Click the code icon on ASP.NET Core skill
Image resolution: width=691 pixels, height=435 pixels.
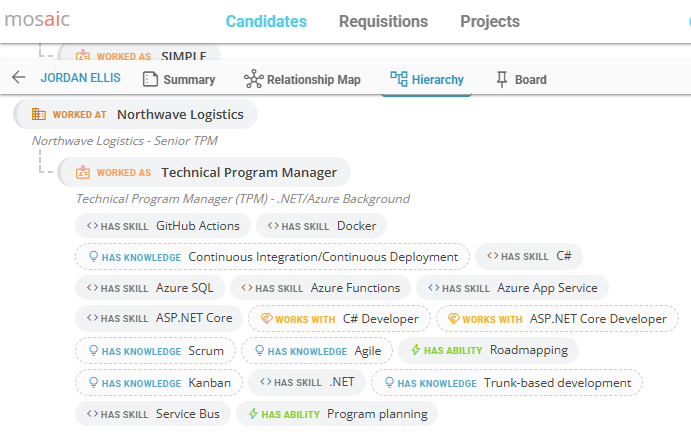click(x=93, y=318)
